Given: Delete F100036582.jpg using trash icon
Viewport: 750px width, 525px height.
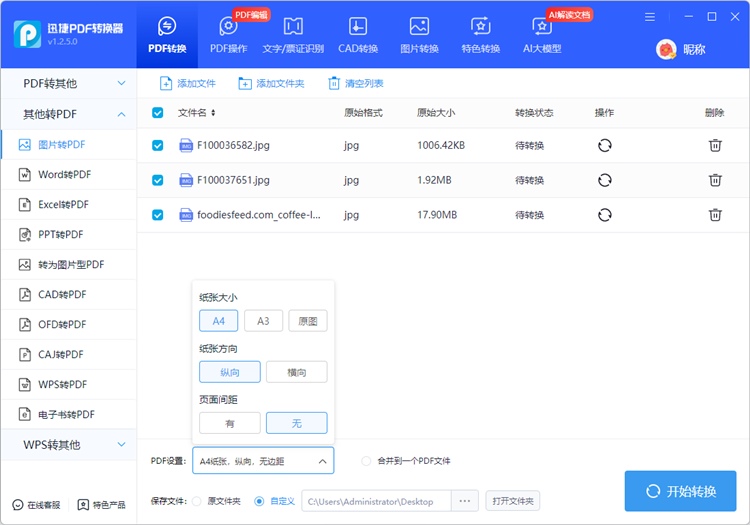Looking at the screenshot, I should pyautogui.click(x=714, y=145).
